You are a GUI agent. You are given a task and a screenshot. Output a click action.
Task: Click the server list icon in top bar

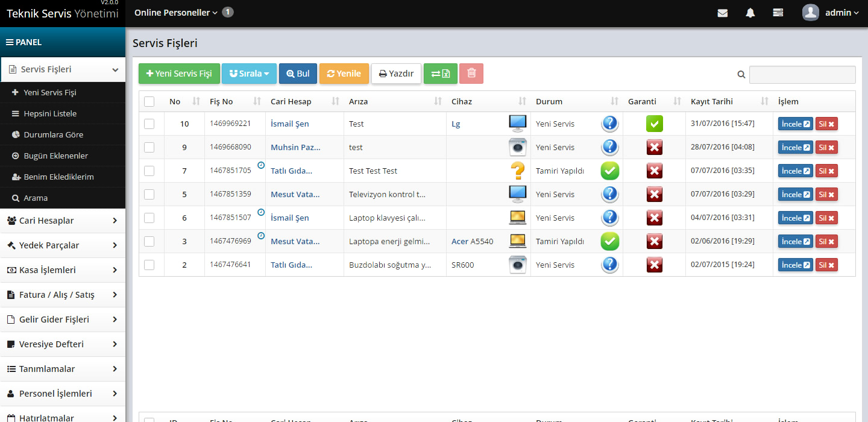click(778, 13)
